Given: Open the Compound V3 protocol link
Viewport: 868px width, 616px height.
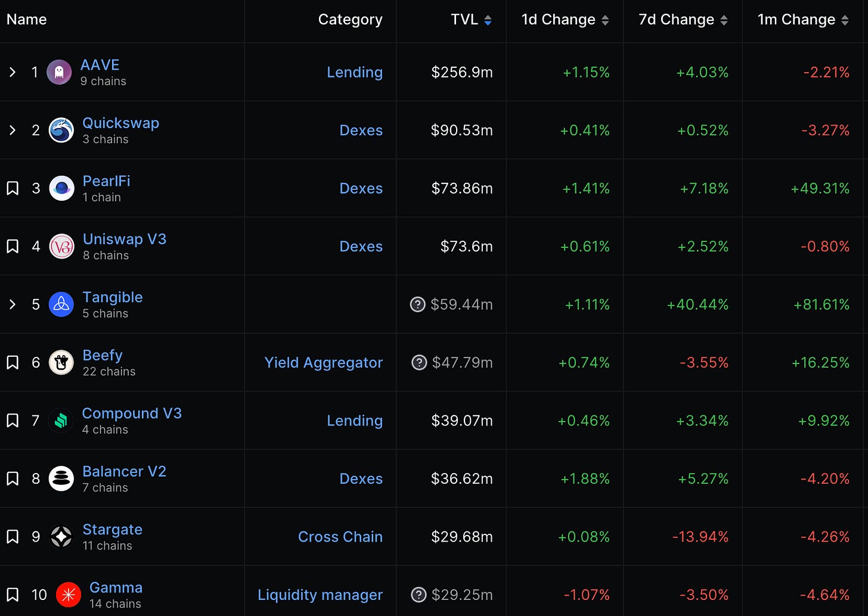Looking at the screenshot, I should click(132, 413).
